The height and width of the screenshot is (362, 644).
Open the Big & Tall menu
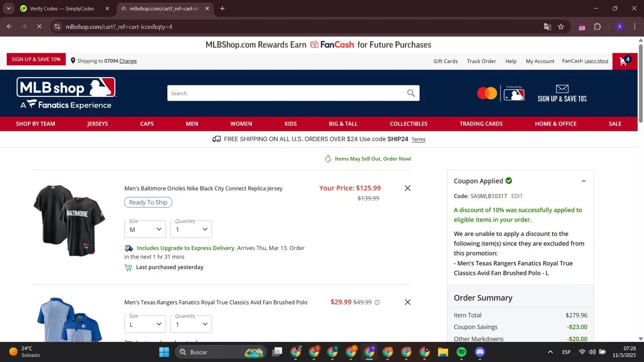point(343,124)
